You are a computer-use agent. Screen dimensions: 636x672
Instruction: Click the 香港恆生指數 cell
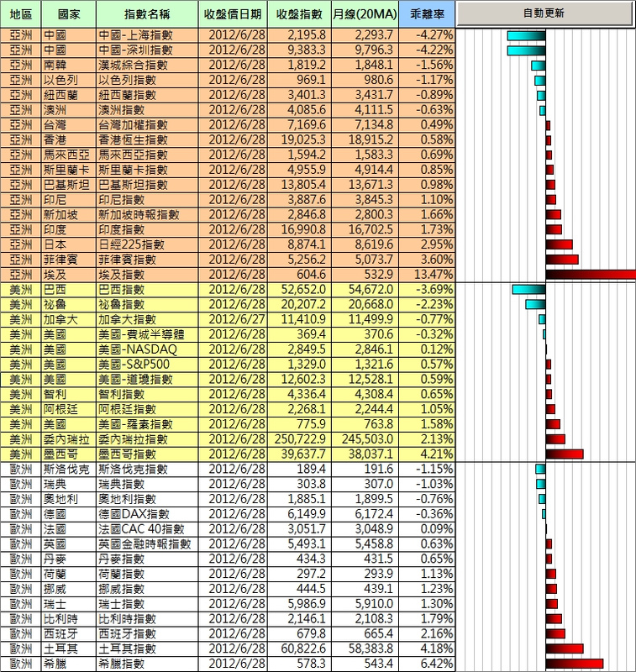pos(147,139)
